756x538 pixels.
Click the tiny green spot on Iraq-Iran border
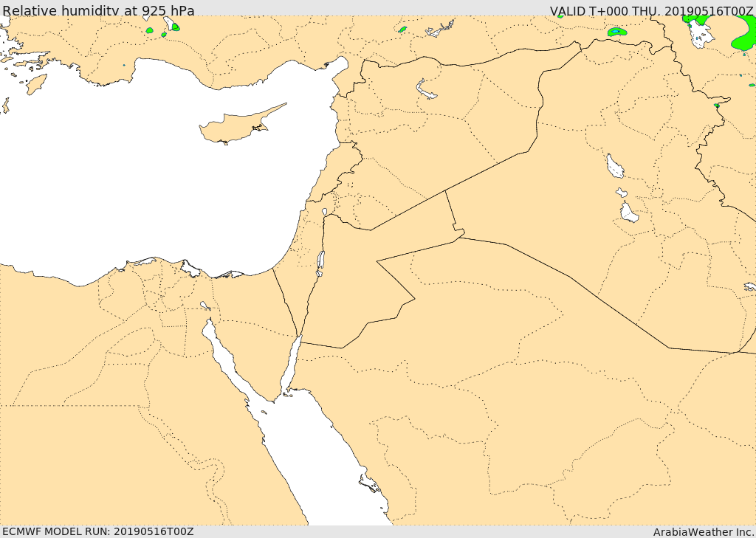717,105
